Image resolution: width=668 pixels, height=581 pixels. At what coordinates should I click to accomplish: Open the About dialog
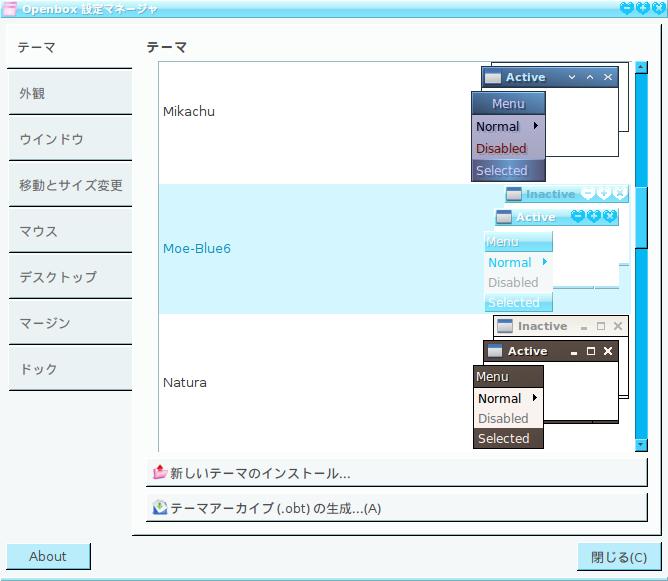tap(48, 556)
